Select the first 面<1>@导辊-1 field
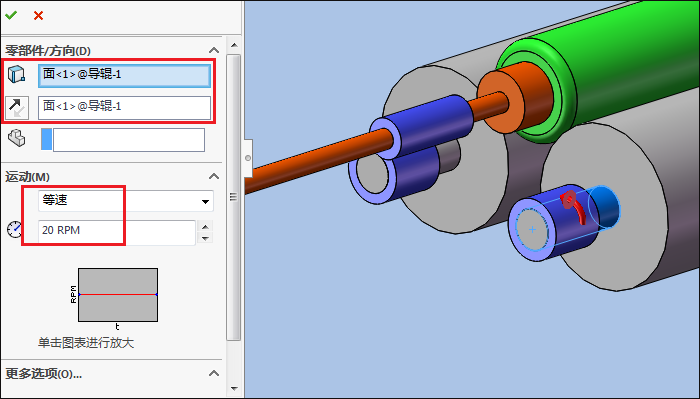Image resolution: width=700 pixels, height=399 pixels. [124, 75]
